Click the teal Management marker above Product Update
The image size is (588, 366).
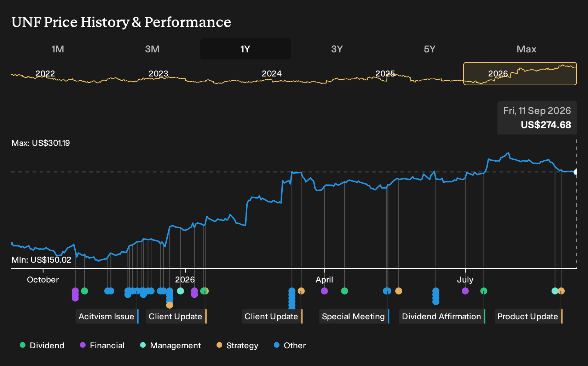(x=555, y=291)
